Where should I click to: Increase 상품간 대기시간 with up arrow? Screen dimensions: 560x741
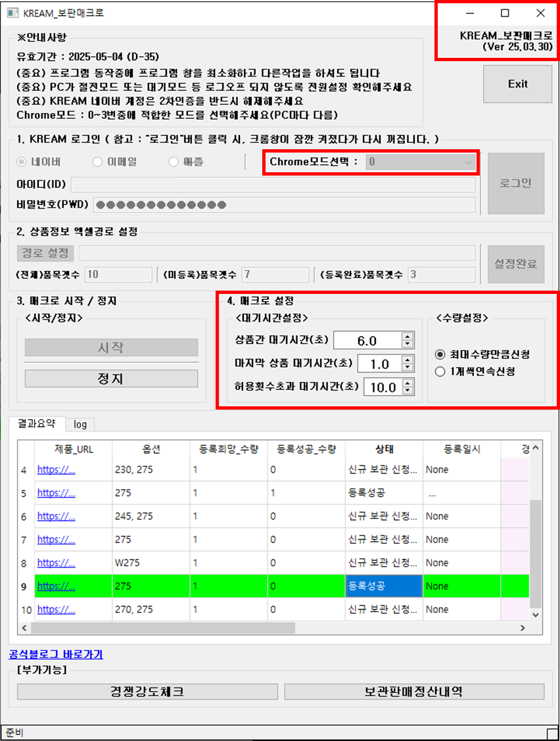(x=408, y=336)
